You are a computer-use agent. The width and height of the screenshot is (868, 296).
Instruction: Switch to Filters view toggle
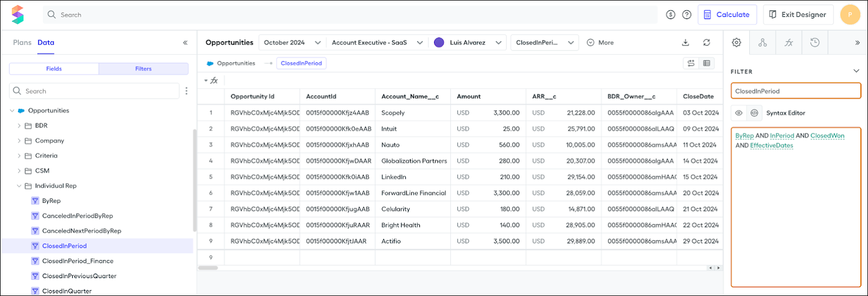[x=143, y=69]
